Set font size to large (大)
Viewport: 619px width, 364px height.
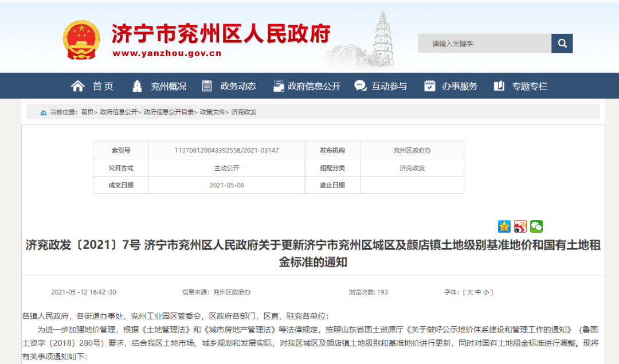tap(470, 292)
